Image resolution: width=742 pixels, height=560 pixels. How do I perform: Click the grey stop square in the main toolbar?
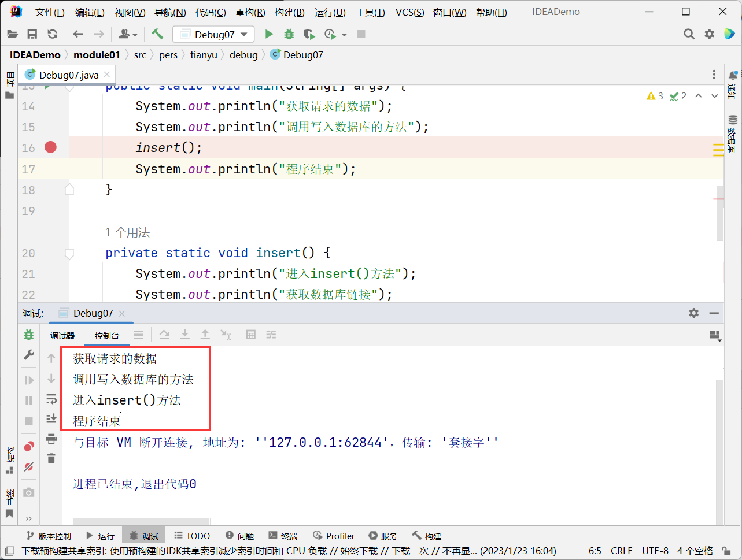click(361, 34)
